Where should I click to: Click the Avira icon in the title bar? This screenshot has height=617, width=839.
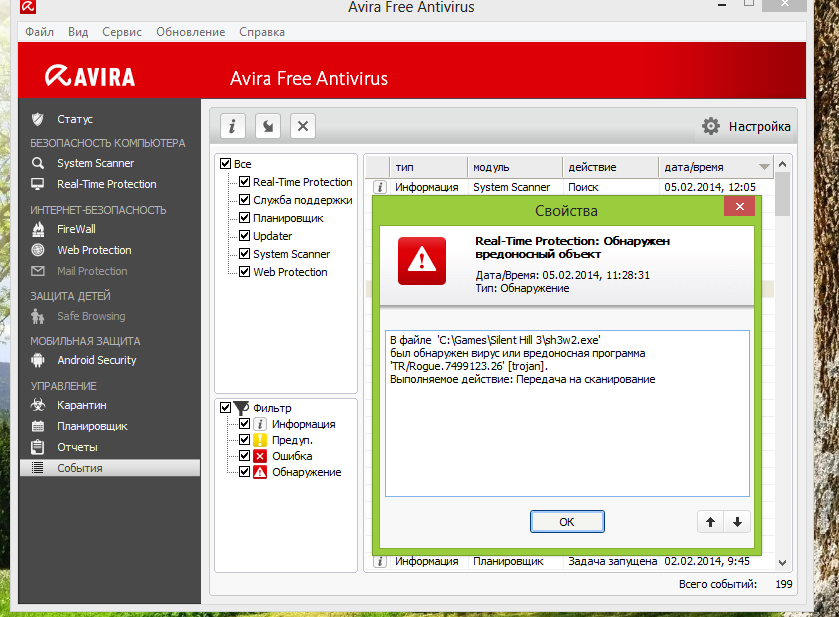28,6
